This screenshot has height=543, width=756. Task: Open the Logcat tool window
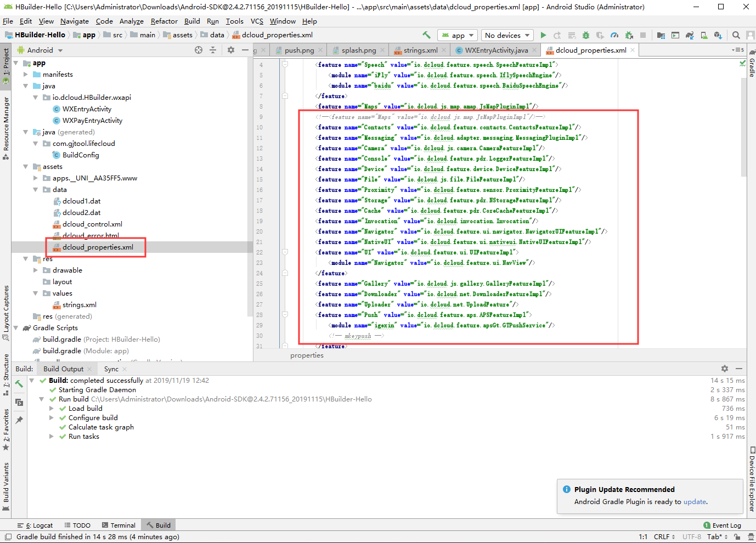pyautogui.click(x=35, y=525)
